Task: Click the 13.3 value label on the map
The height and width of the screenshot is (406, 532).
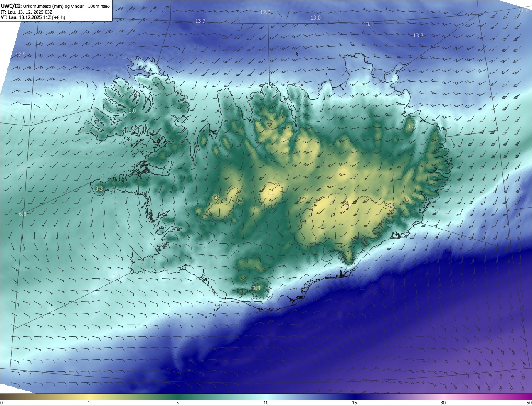Action: tap(418, 35)
